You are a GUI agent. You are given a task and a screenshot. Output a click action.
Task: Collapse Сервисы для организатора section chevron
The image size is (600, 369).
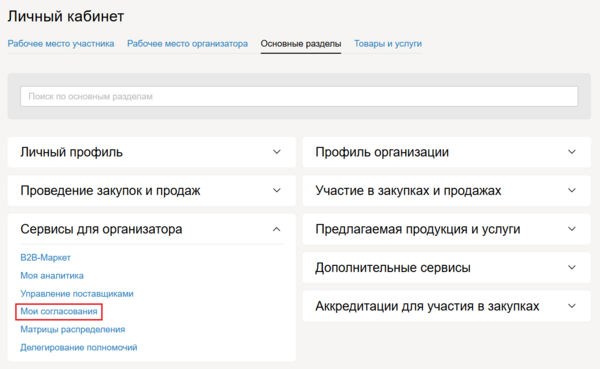pos(277,229)
